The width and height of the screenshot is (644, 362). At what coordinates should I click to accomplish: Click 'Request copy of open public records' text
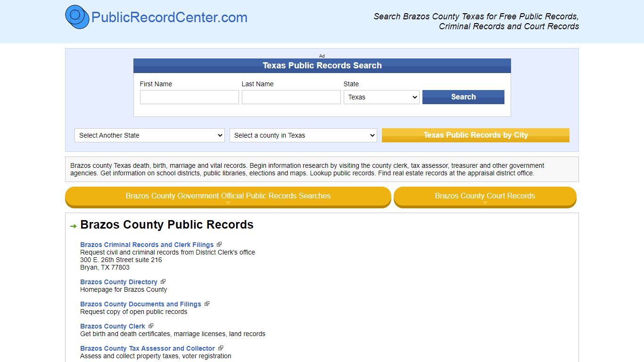click(x=134, y=312)
